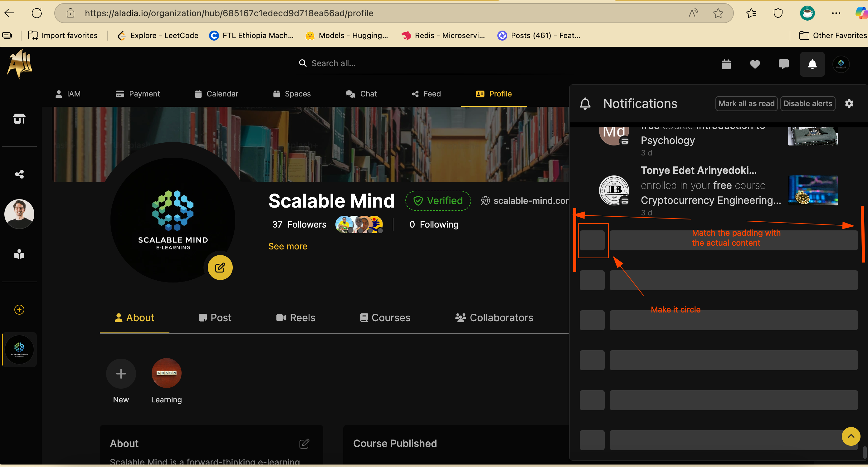Open the FTL Ethiopia Mach... bookmark
The height and width of the screenshot is (467, 868).
tap(251, 35)
